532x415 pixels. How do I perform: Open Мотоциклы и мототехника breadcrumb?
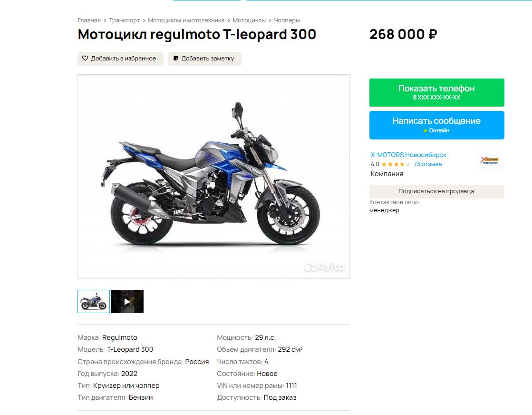[186, 20]
